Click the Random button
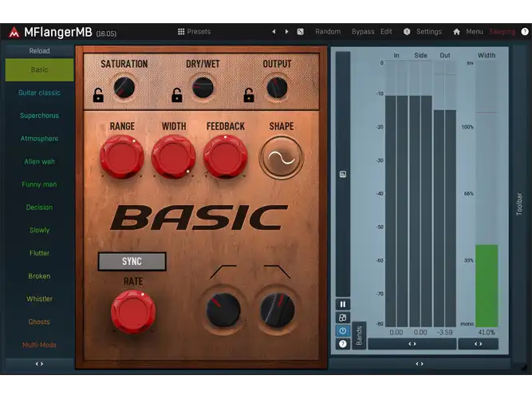This screenshot has height=399, width=532. [328, 32]
